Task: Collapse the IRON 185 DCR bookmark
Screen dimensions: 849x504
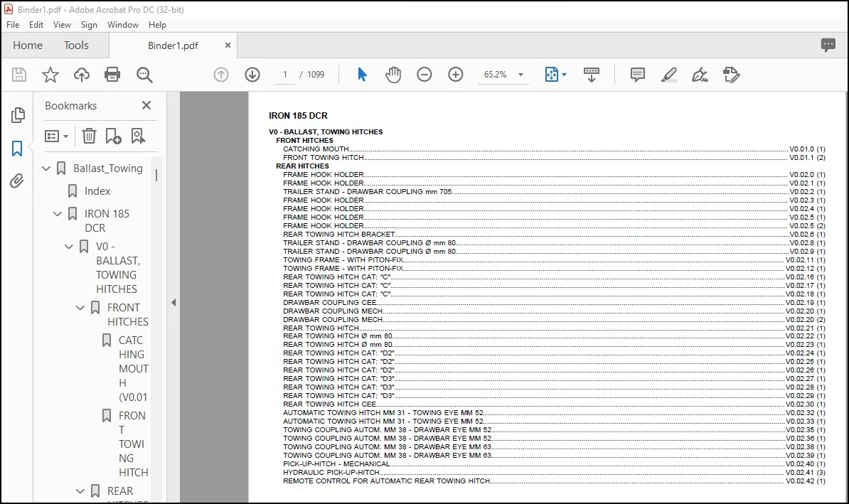Action: 58,214
